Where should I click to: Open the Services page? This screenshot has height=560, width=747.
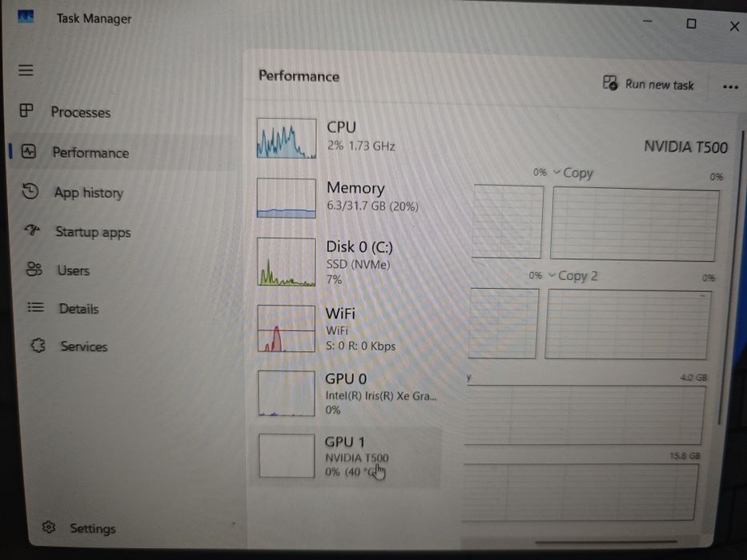tap(84, 346)
